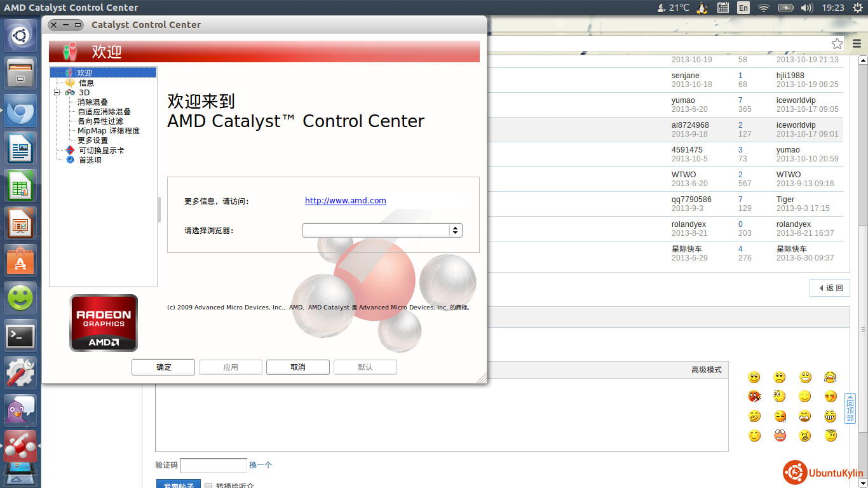Open the Ubuntu Dash home icon
868x488 pixels.
click(x=20, y=36)
